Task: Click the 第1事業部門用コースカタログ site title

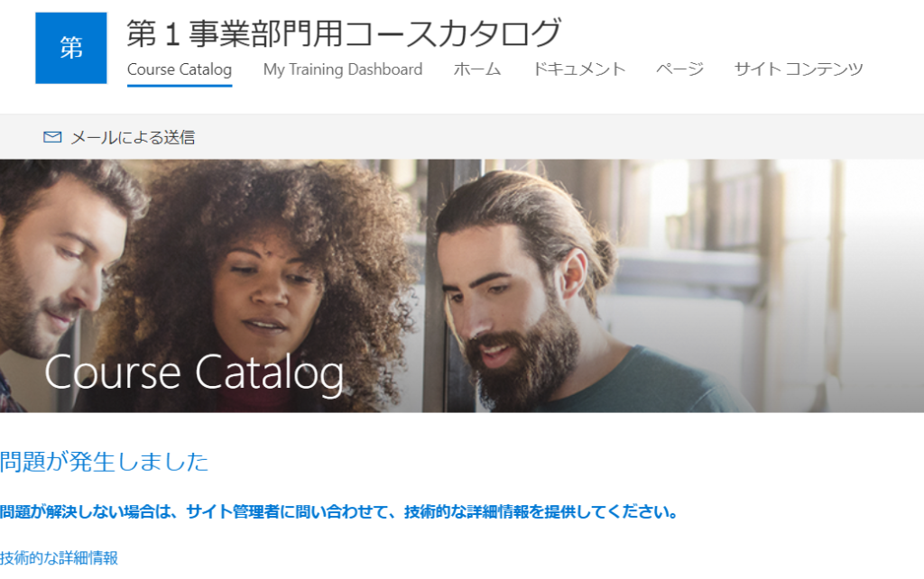Action: [x=344, y=33]
